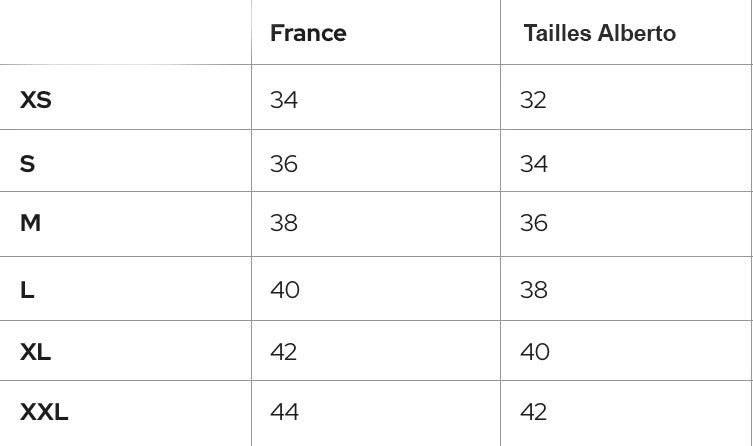The image size is (753, 446).
Task: Click Tailles Alberto size 40 for XL
Action: pyautogui.click(x=535, y=352)
